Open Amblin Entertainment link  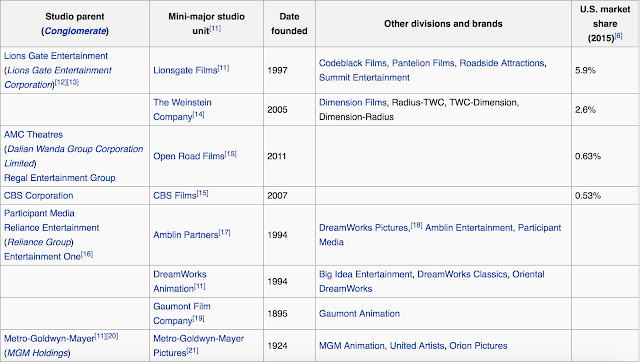pos(469,228)
